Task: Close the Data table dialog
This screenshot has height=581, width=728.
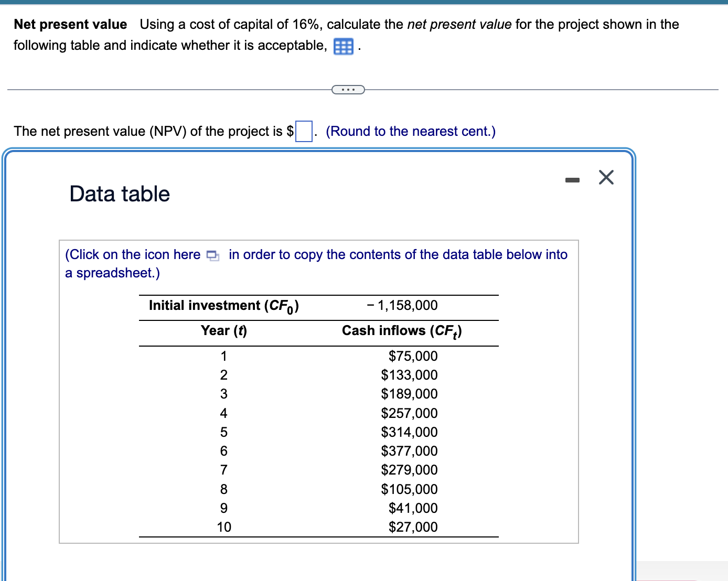Action: [x=606, y=177]
